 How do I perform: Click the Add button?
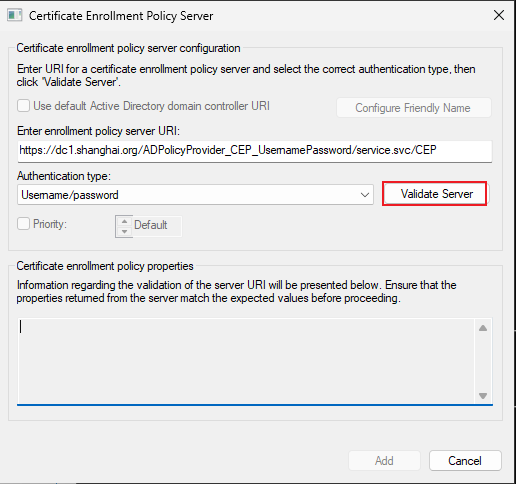[384, 460]
